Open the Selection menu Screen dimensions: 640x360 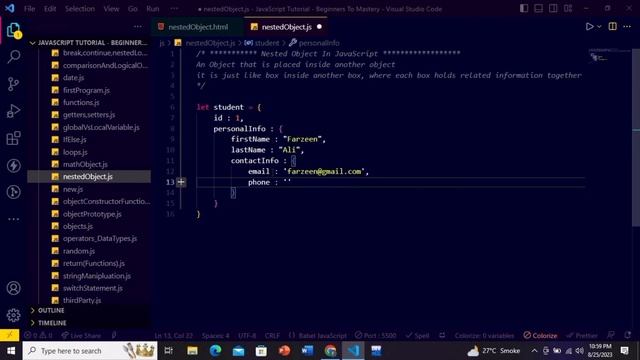point(80,9)
